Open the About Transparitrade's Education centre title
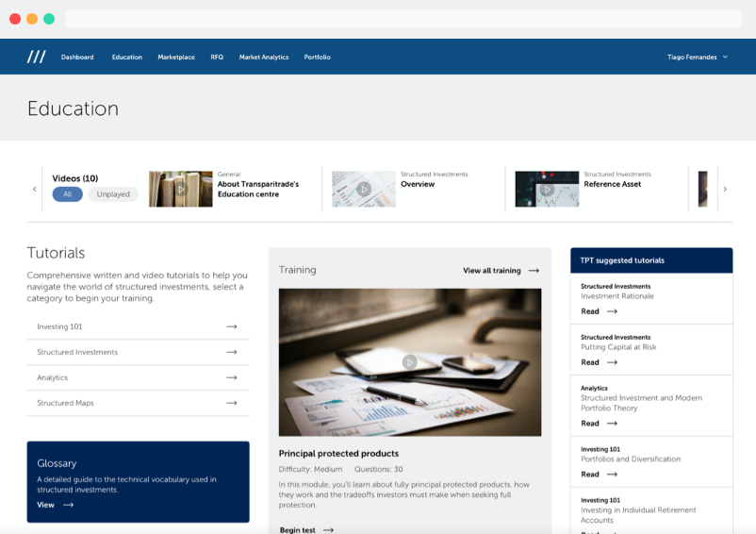The width and height of the screenshot is (756, 534). click(258, 189)
